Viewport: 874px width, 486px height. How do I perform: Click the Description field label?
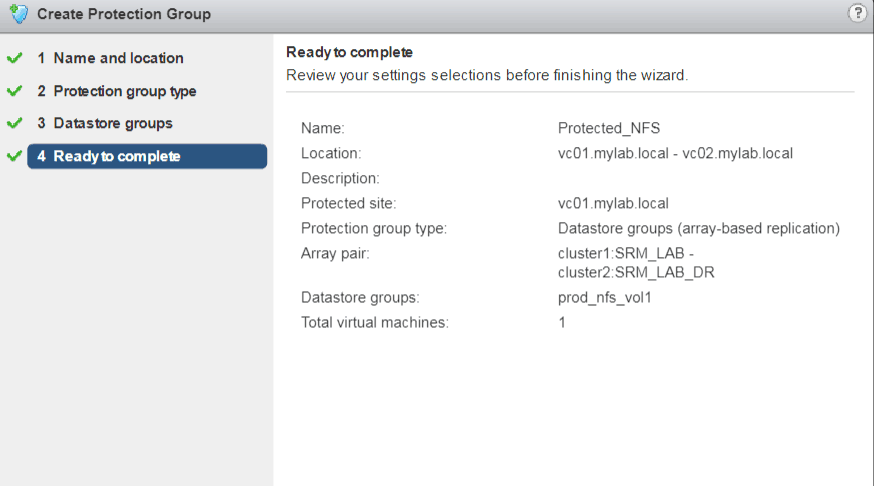(x=340, y=178)
